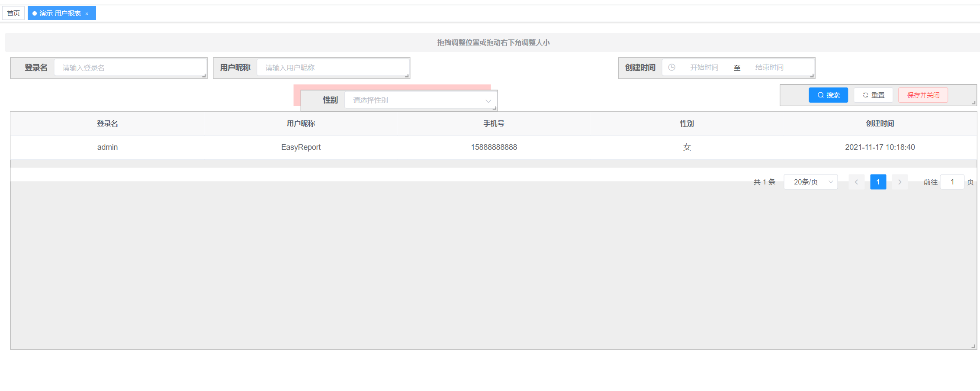Click the clock icon in the 创建时间 picker
The height and width of the screenshot is (391, 980).
tap(672, 68)
